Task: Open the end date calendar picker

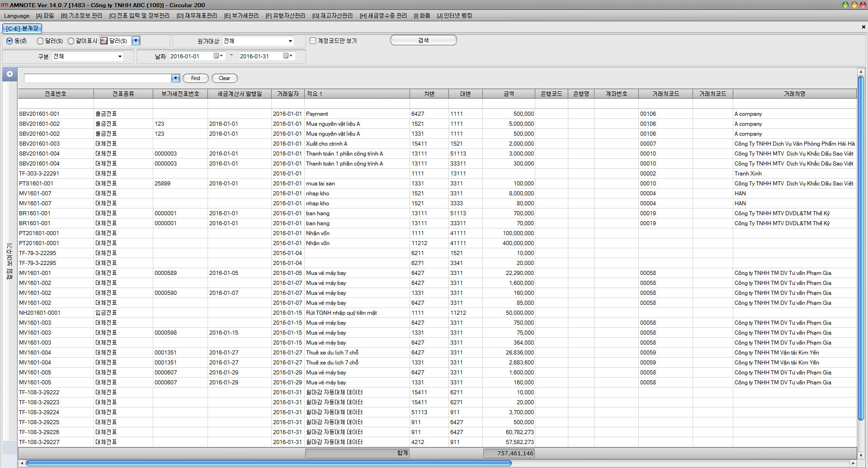Action: (x=288, y=56)
